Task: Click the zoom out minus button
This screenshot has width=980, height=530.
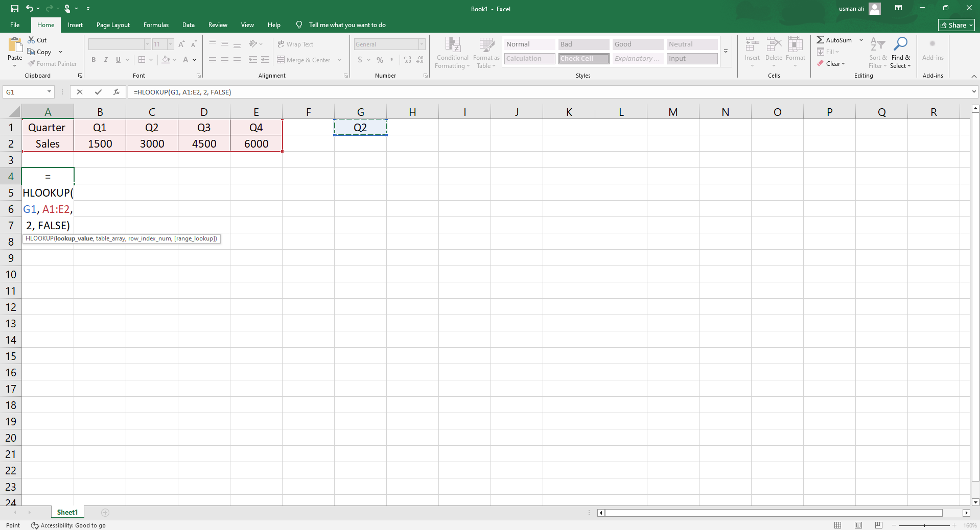Action: [894, 525]
